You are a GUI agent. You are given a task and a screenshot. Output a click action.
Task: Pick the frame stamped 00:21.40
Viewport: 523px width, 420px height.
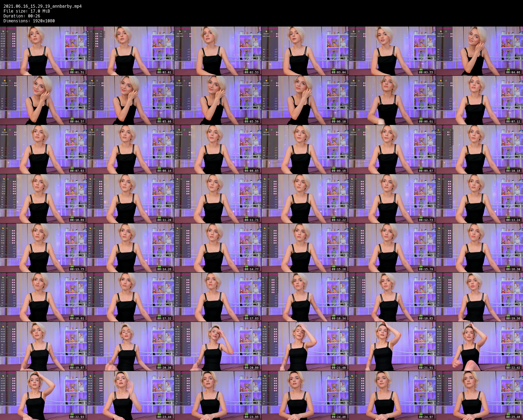pyautogui.click(x=305, y=346)
